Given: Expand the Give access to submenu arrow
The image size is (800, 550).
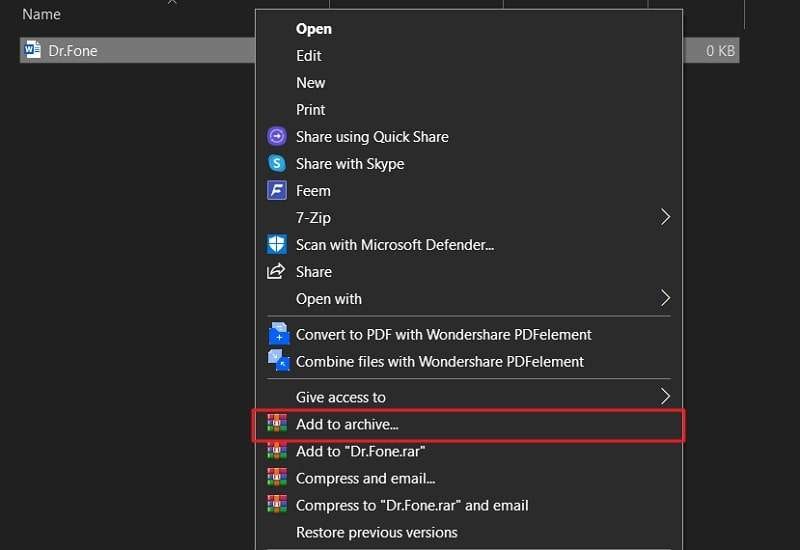Looking at the screenshot, I should click(x=665, y=397).
